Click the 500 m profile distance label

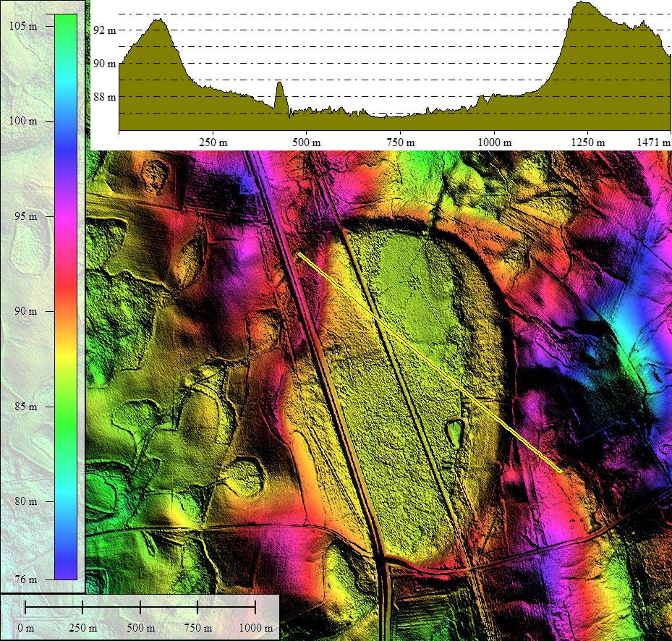[x=307, y=143]
